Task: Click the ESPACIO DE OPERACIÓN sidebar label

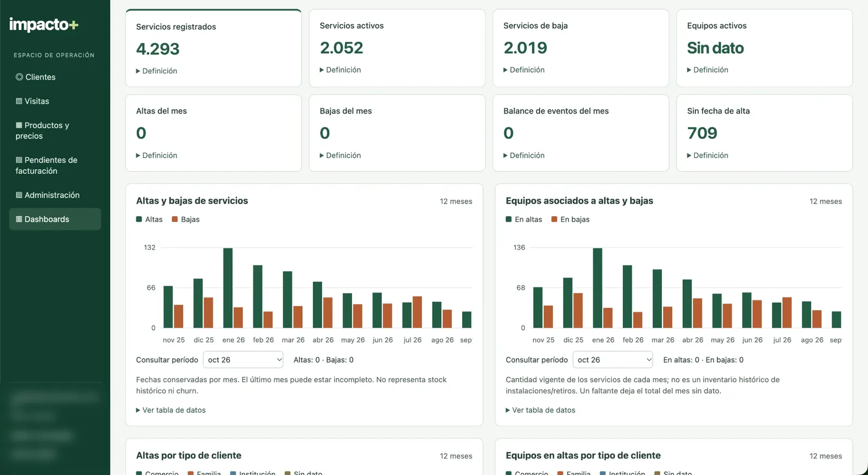Action: tap(54, 55)
